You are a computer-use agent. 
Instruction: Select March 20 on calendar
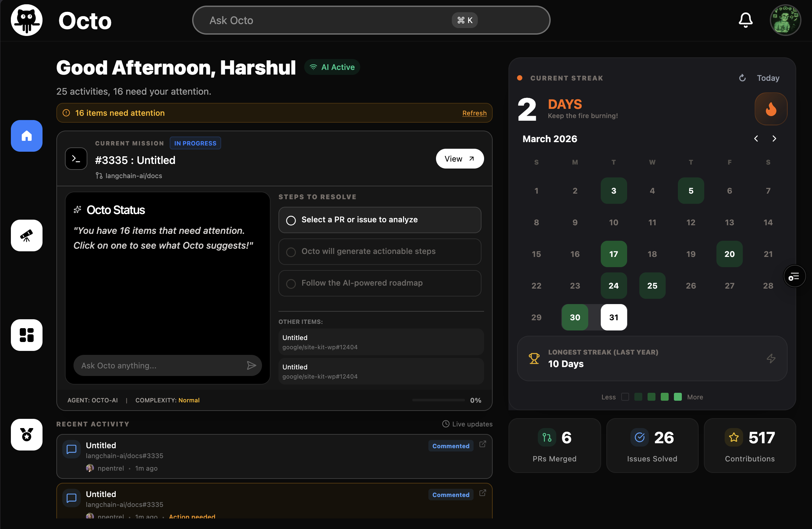(729, 254)
